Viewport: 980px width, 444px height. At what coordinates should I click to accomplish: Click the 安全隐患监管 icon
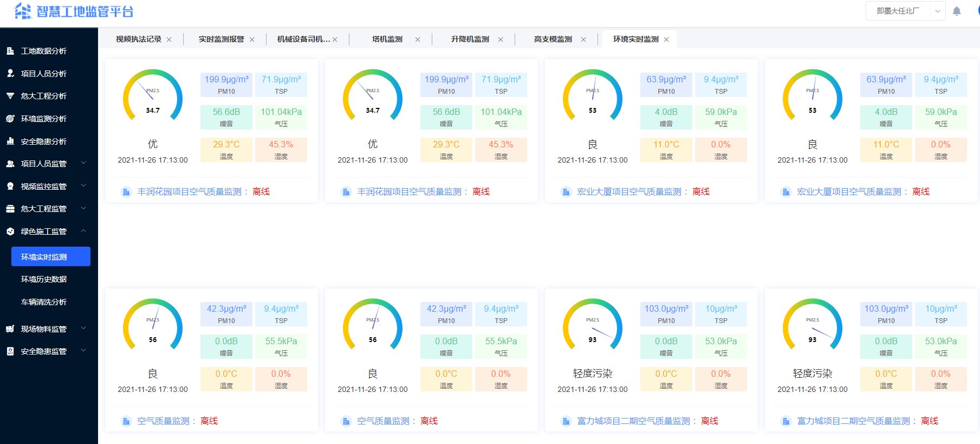click(10, 351)
